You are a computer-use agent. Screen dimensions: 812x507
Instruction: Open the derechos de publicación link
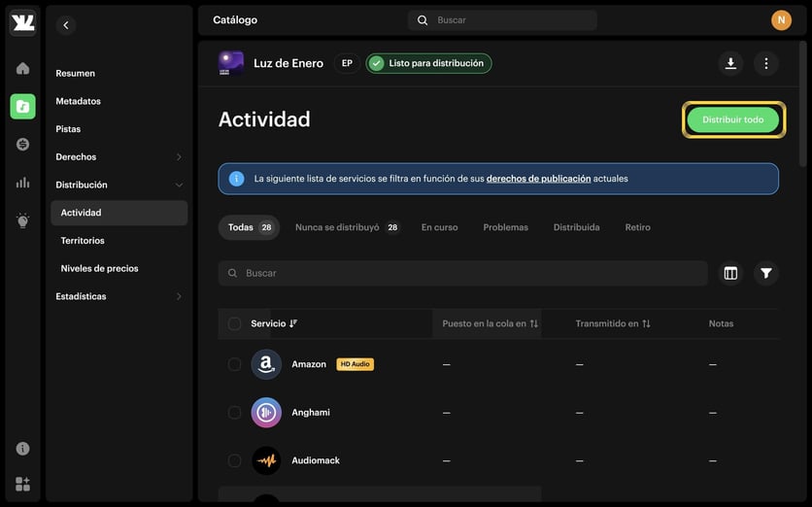point(538,179)
